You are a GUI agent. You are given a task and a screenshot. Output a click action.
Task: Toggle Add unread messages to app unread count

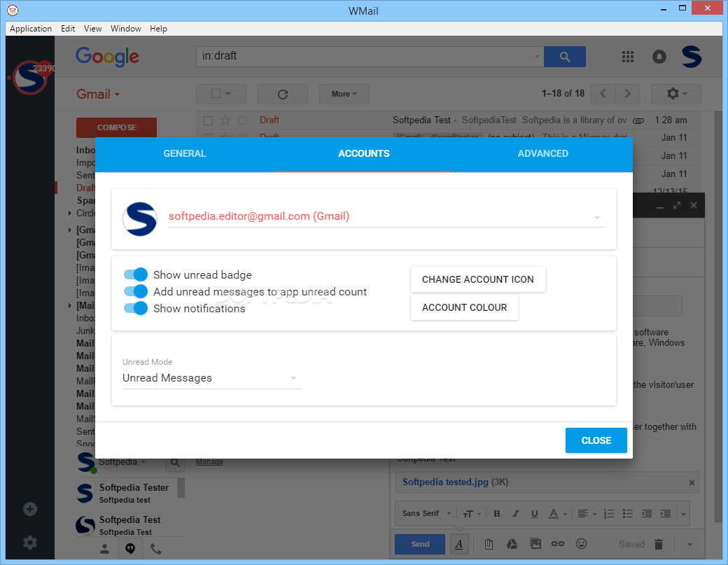click(x=136, y=291)
